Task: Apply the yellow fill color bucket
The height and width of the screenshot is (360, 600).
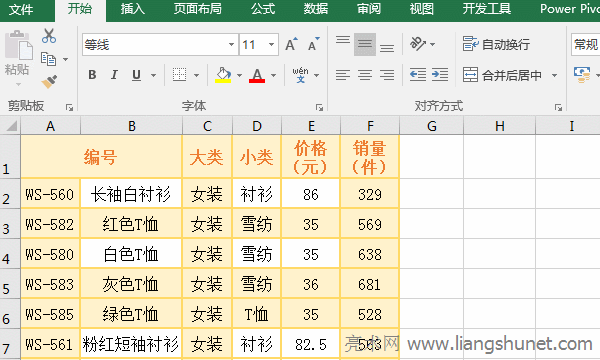Action: (x=223, y=75)
